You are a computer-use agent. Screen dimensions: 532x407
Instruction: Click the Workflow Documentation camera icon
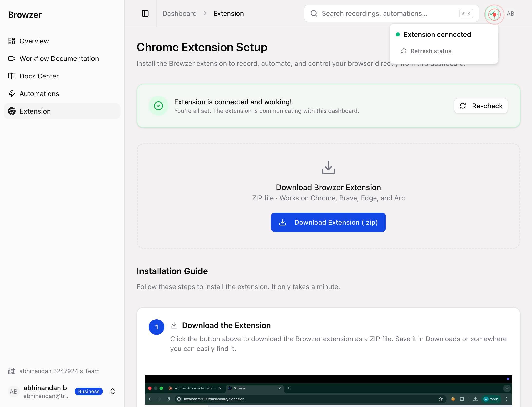[12, 58]
